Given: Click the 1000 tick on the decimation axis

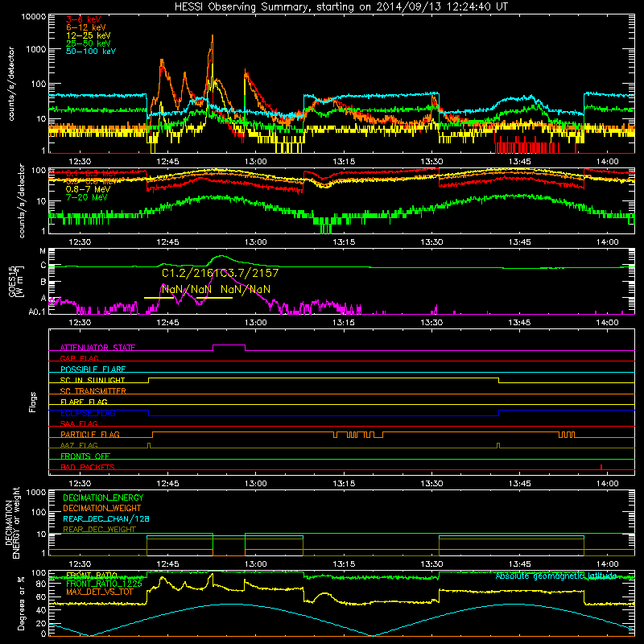Looking at the screenshot, I should pos(36,493).
